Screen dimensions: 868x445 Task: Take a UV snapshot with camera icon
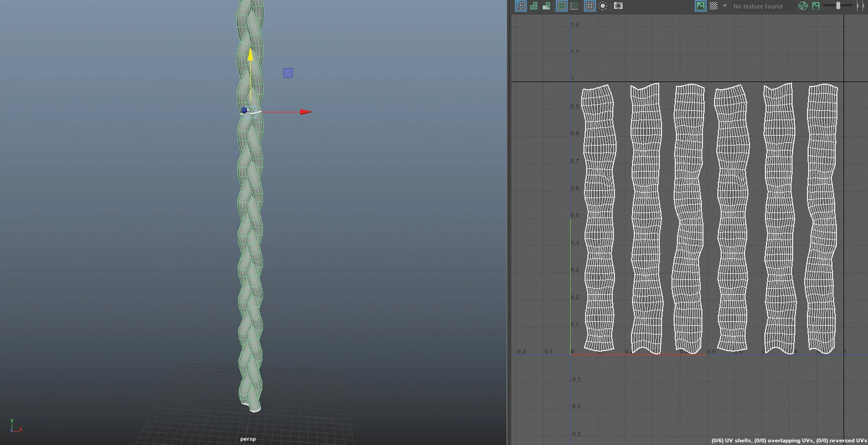click(618, 6)
